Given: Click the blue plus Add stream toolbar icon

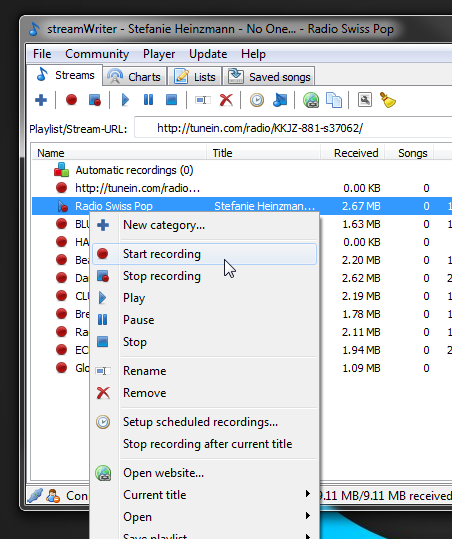Looking at the screenshot, I should tap(41, 100).
